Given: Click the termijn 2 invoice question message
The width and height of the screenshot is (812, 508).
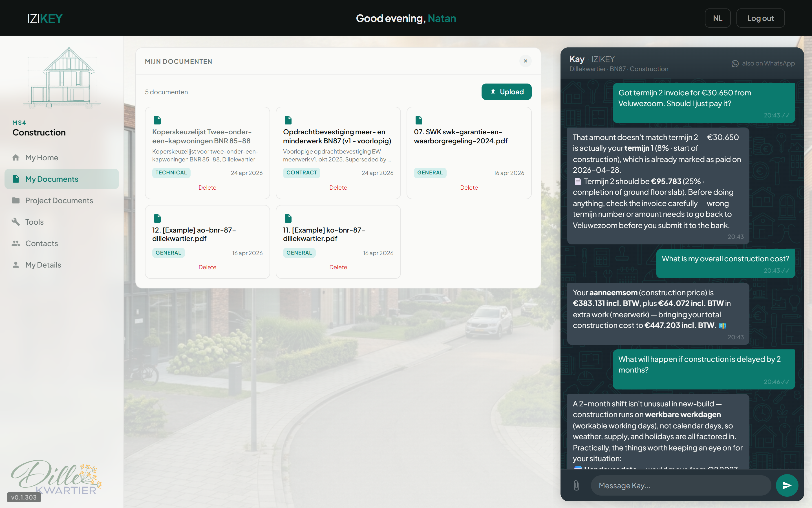Looking at the screenshot, I should (x=704, y=103).
